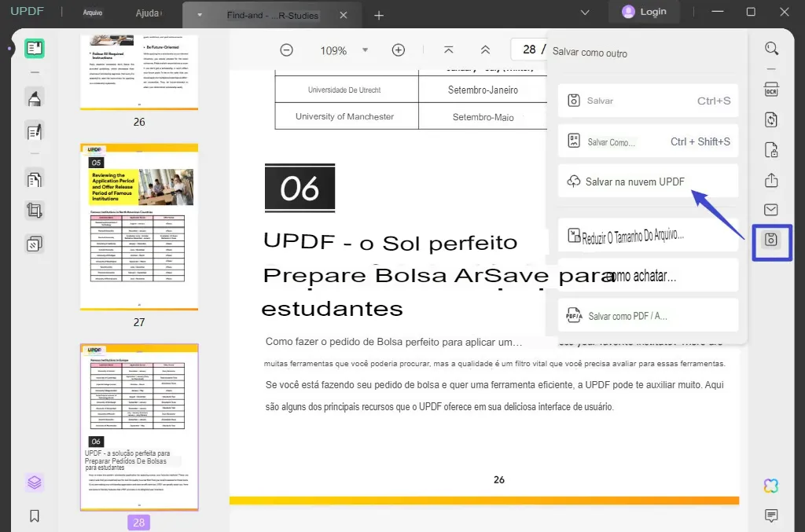This screenshot has width=805, height=532.
Task: Select page 27 thumbnail
Action: click(x=139, y=227)
